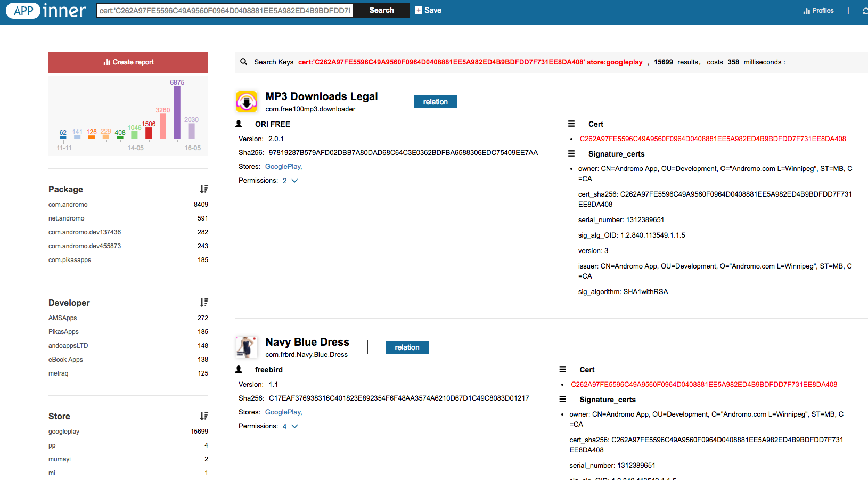Screen dimensions: 868x480
Task: Click the magnifier icon beside Search Keys
Action: (243, 62)
